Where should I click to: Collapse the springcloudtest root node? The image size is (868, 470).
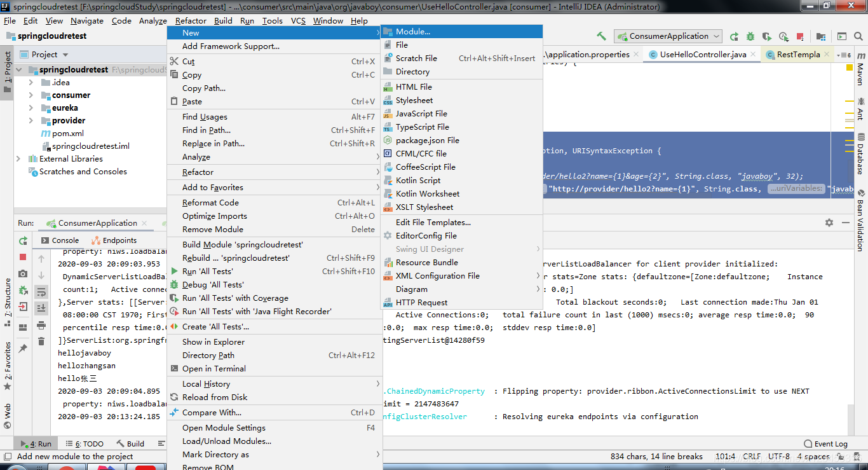point(18,69)
